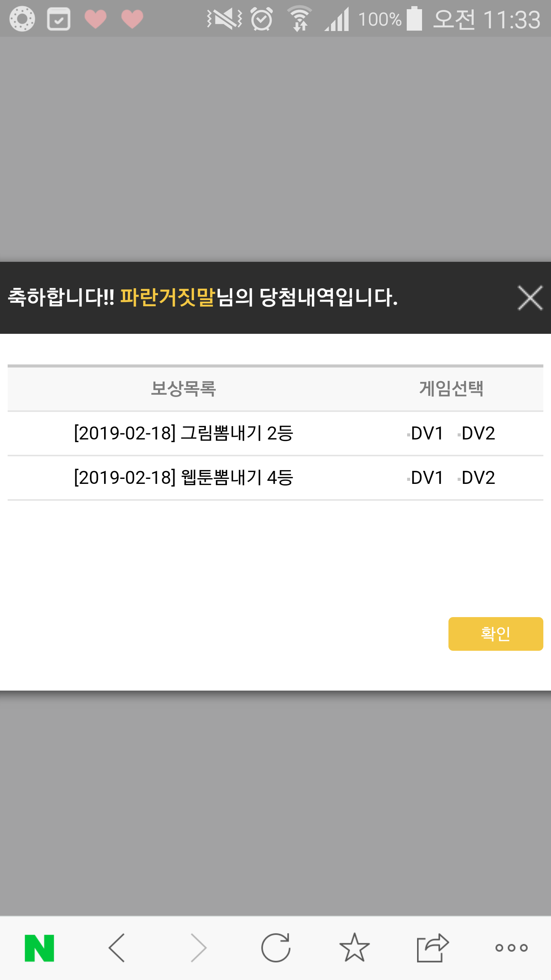The width and height of the screenshot is (551, 980).
Task: Close the winning history popup
Action: click(x=530, y=298)
